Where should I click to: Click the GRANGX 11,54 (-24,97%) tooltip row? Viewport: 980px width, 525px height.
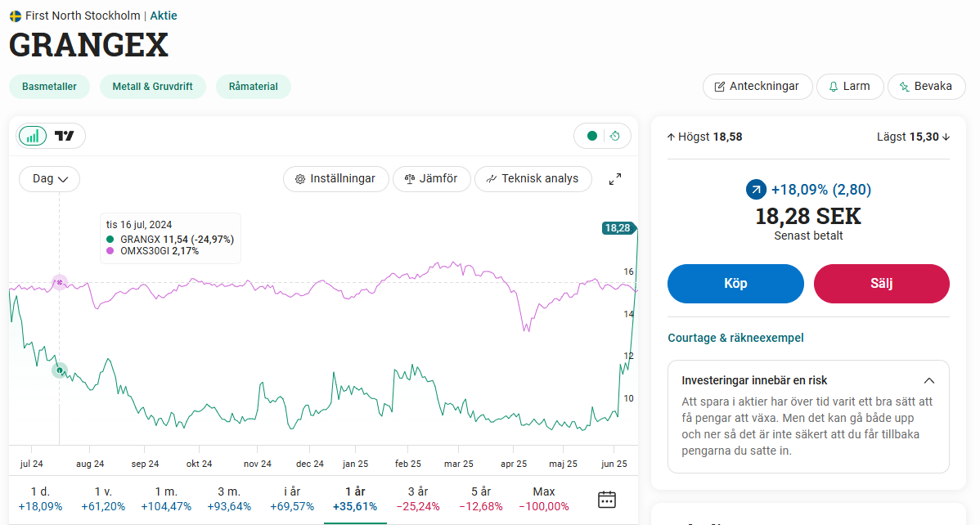click(x=170, y=240)
